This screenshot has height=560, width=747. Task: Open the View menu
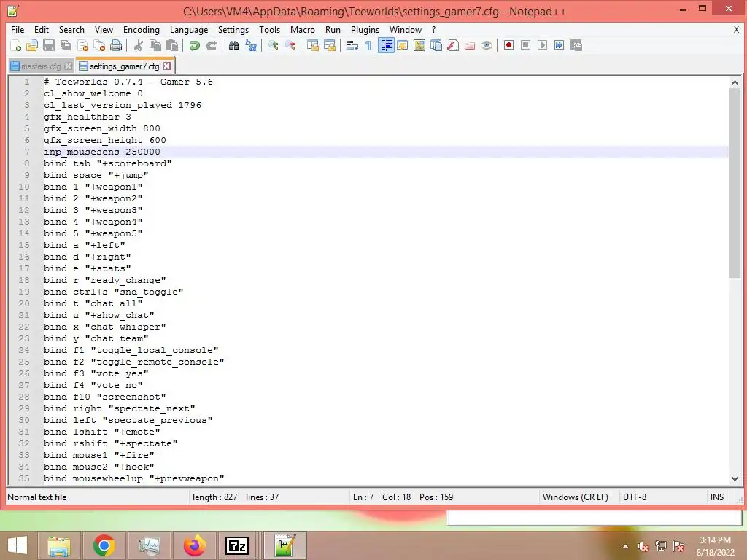104,29
